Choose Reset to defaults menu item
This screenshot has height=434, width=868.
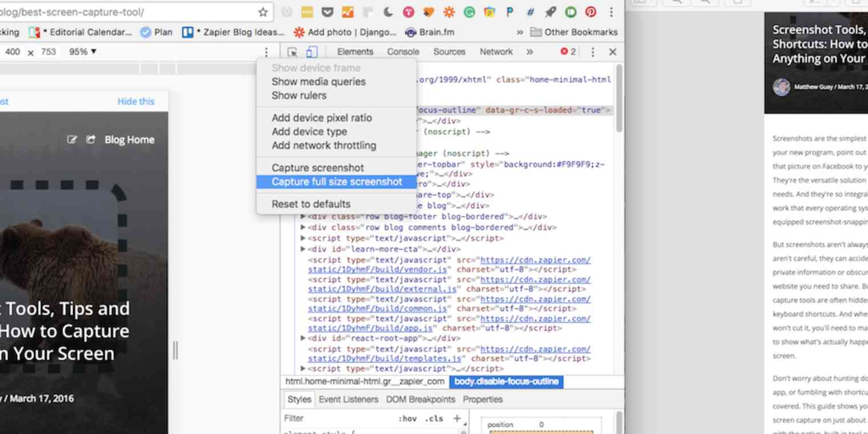click(x=337, y=204)
